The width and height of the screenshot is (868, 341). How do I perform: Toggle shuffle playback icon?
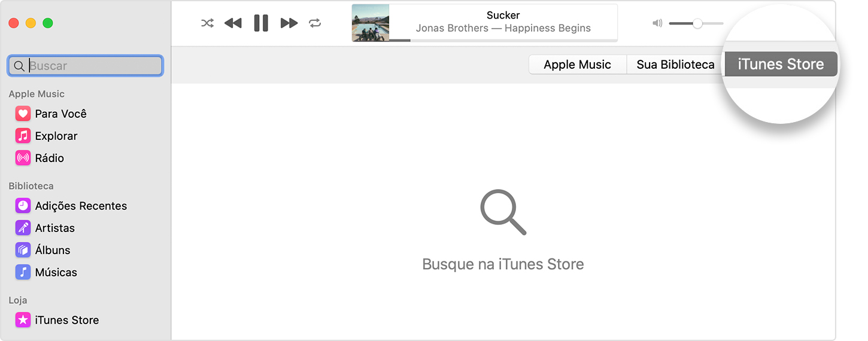[207, 23]
